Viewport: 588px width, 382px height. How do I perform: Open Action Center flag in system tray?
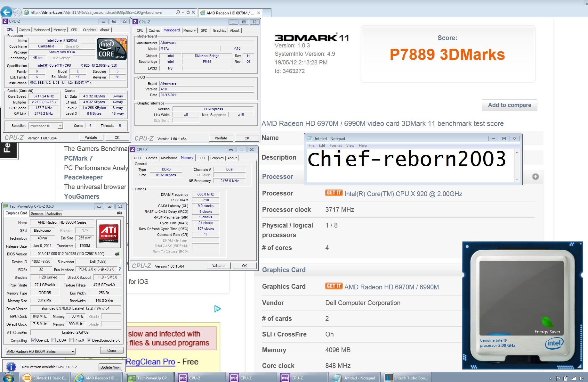[x=559, y=378]
